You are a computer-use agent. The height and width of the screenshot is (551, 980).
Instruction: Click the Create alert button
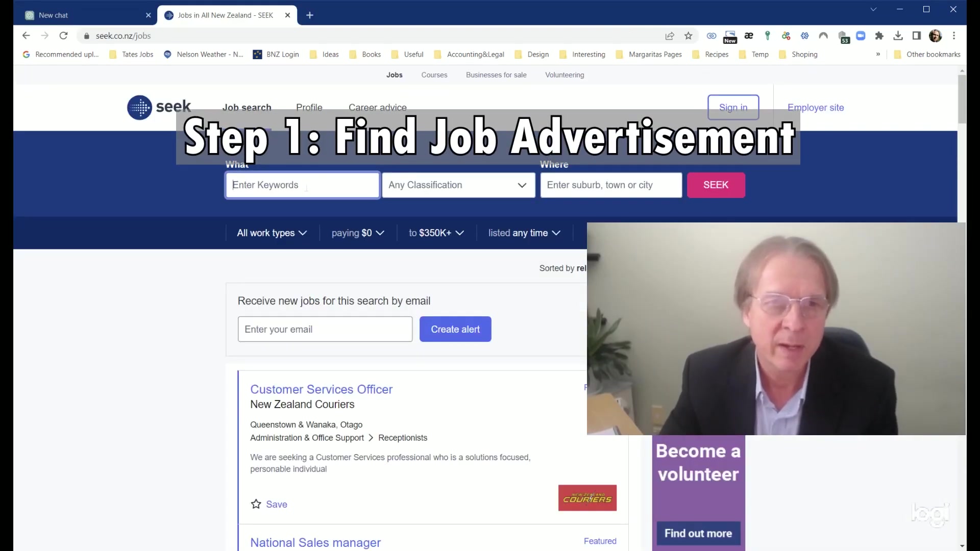[x=455, y=329]
